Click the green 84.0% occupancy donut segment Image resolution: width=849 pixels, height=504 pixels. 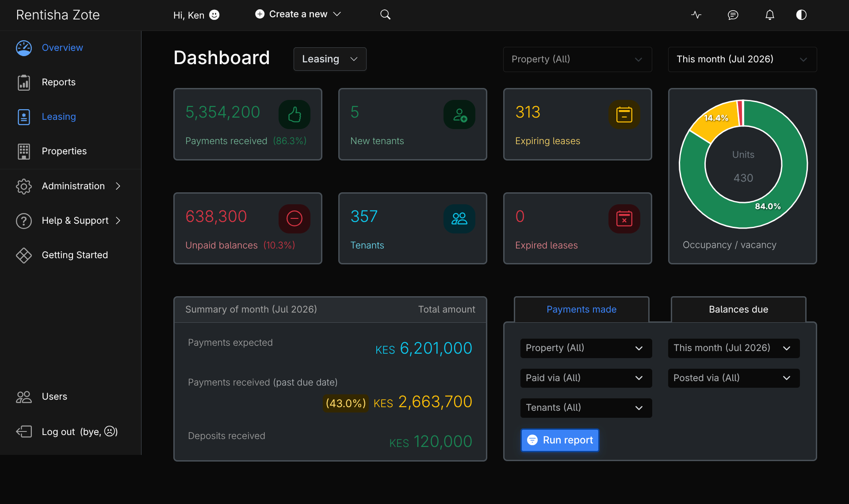(768, 206)
